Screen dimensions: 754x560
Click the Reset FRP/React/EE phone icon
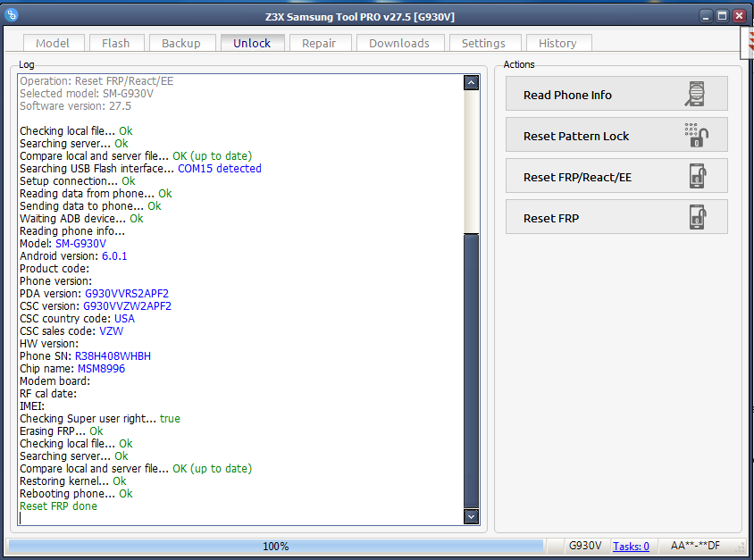click(x=698, y=177)
